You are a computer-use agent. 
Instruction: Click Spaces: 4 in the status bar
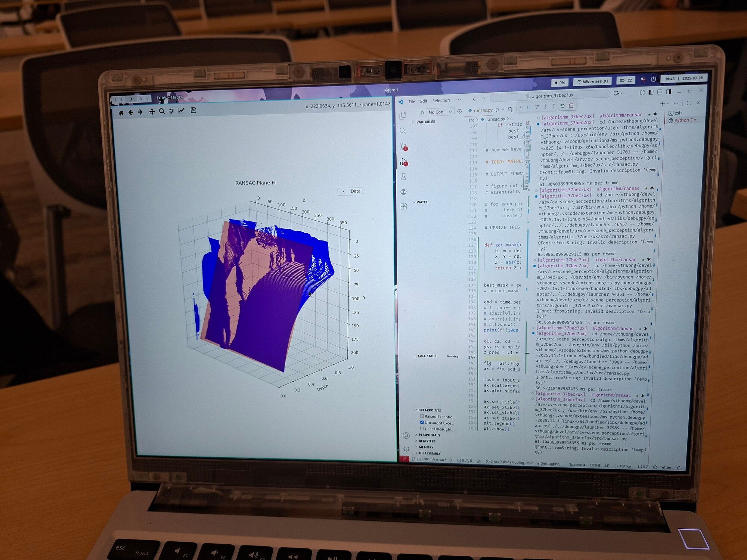click(x=577, y=465)
